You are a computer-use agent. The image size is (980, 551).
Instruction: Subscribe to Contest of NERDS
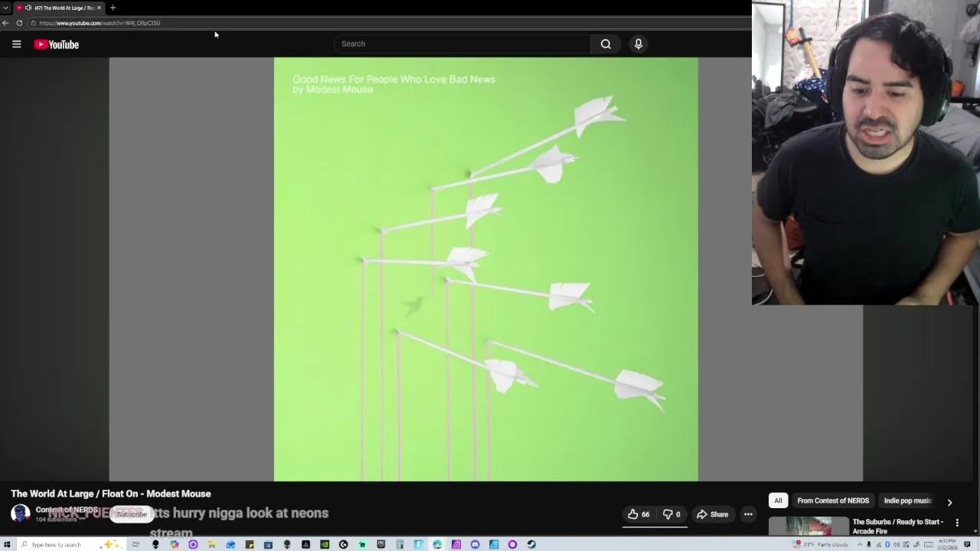[x=132, y=514]
